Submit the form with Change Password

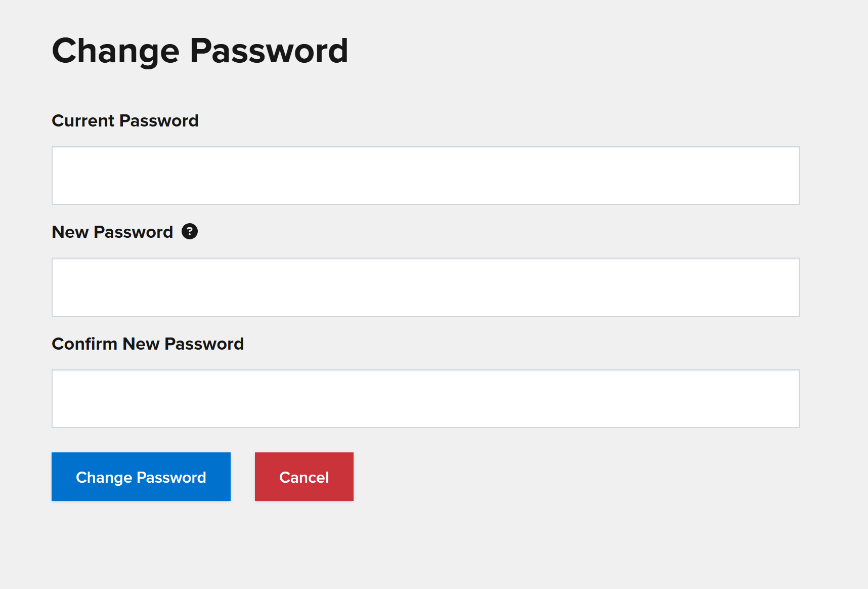(141, 477)
